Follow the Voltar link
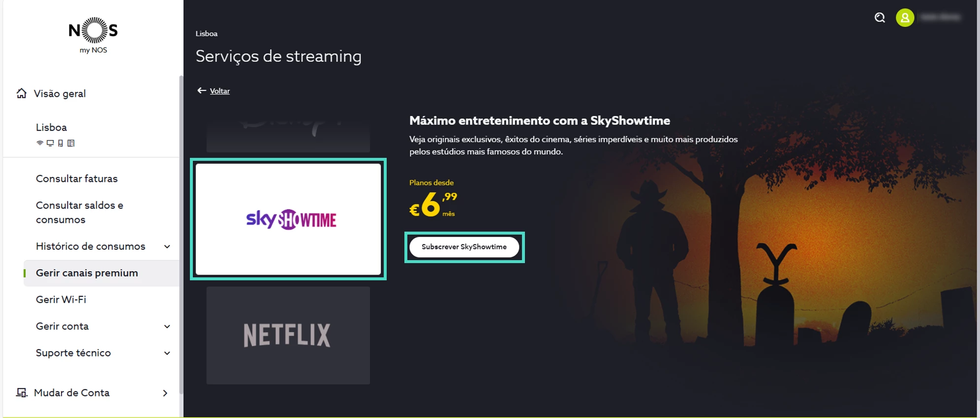 pyautogui.click(x=220, y=91)
